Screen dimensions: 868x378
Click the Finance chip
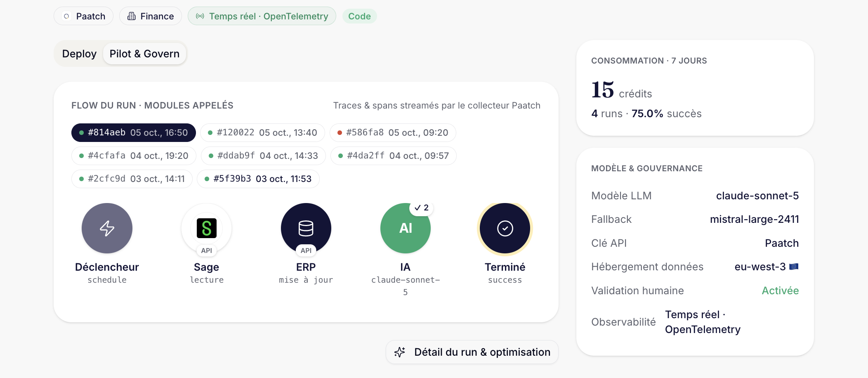click(151, 16)
